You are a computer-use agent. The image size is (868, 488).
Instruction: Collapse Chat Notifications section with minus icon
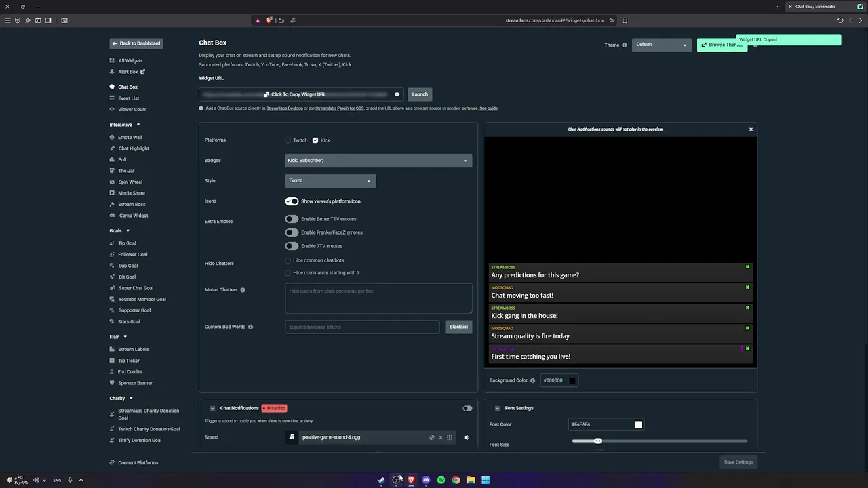pos(212,408)
